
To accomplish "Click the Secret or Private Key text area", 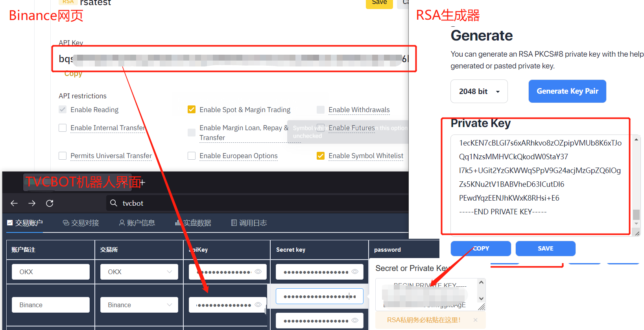I will click(x=426, y=295).
